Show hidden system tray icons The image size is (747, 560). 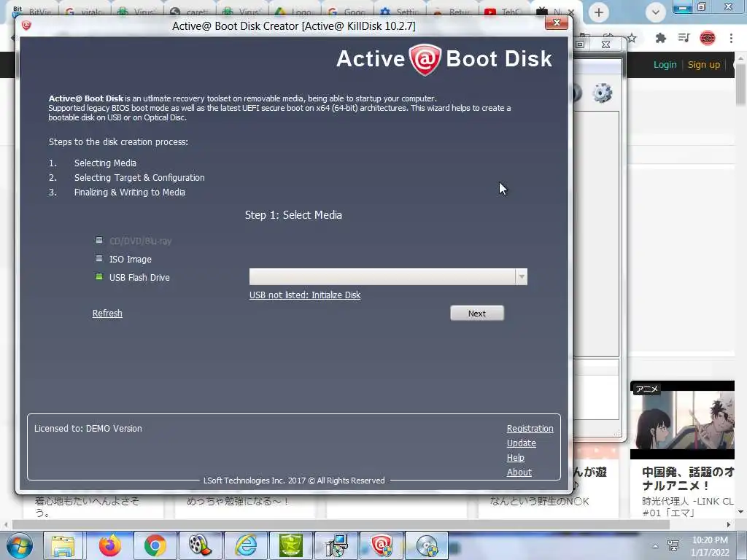tap(656, 547)
